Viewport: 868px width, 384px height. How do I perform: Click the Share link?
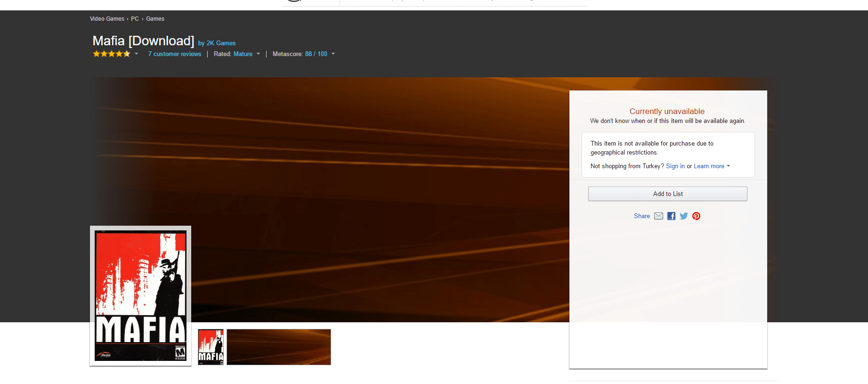pos(642,216)
